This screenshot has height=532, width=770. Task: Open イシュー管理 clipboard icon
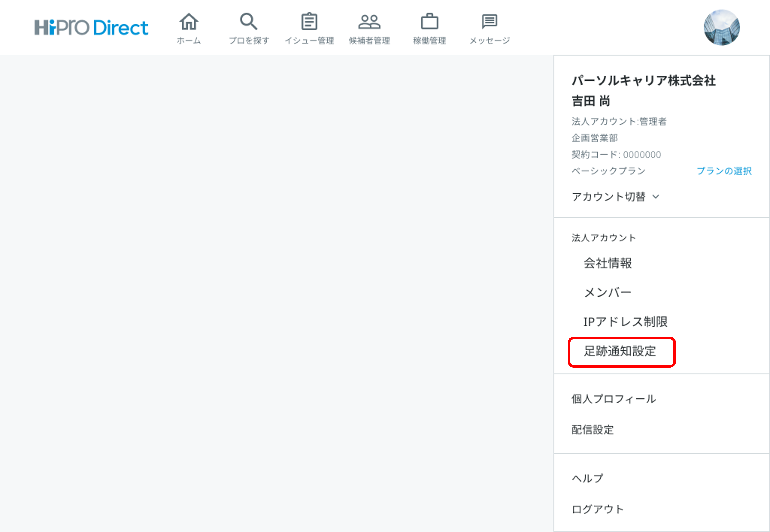coord(310,27)
